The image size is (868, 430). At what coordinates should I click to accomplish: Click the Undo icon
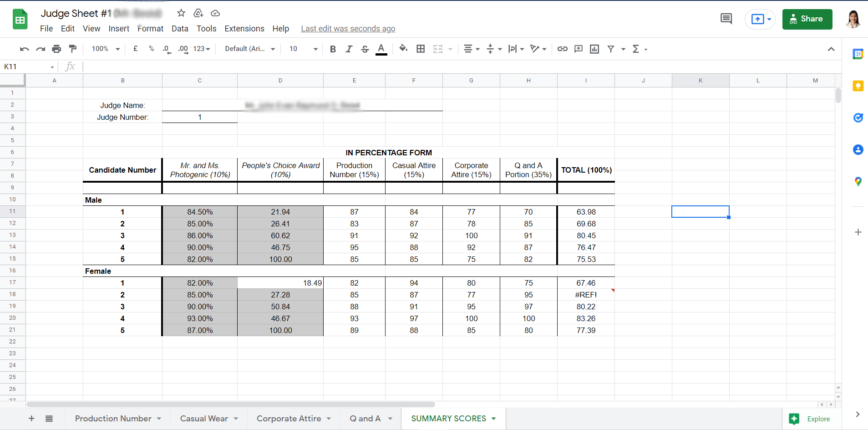25,49
